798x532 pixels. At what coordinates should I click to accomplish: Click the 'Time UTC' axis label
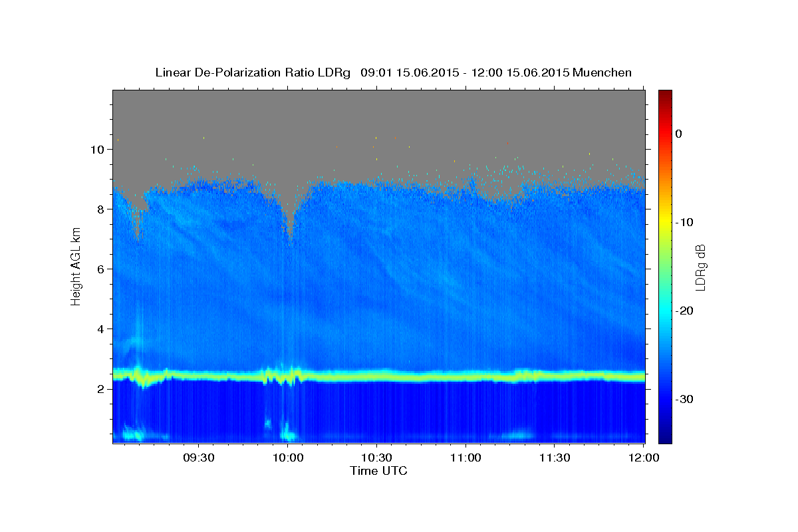click(378, 471)
